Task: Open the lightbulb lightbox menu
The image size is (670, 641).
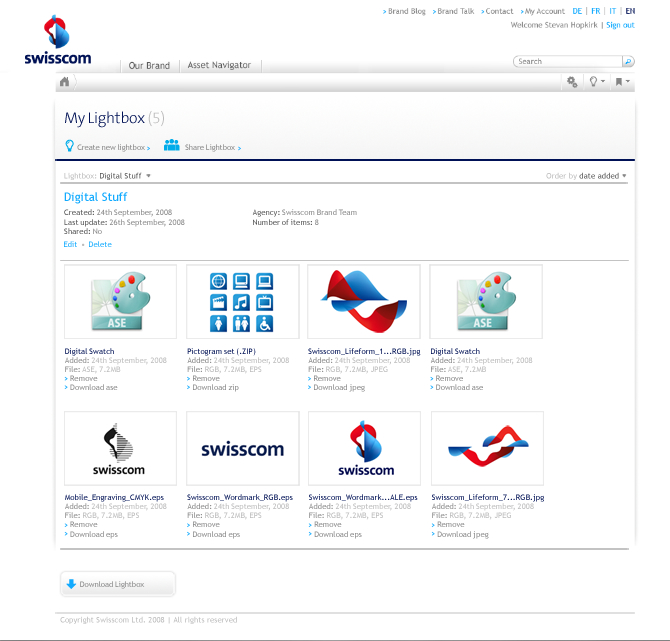Action: [597, 81]
